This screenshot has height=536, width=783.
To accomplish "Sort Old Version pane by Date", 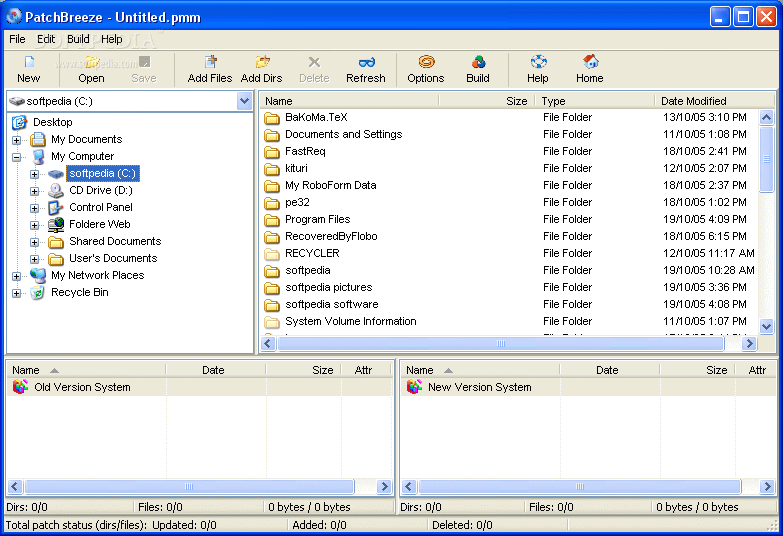I will [215, 370].
